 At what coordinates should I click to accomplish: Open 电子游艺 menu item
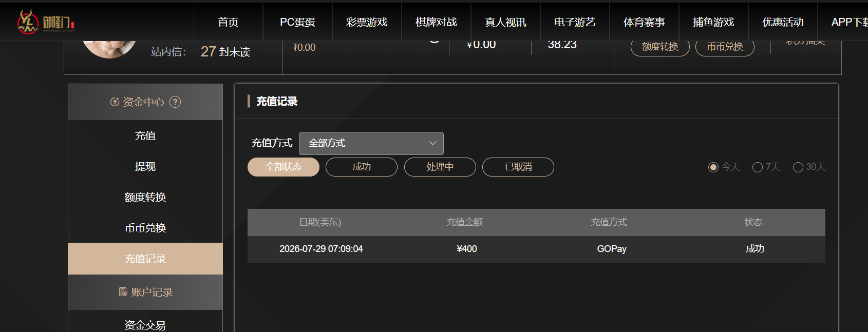tap(575, 22)
